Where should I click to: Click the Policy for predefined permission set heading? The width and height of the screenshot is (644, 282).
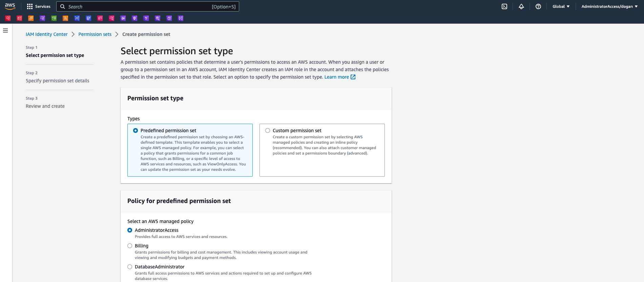(x=179, y=201)
